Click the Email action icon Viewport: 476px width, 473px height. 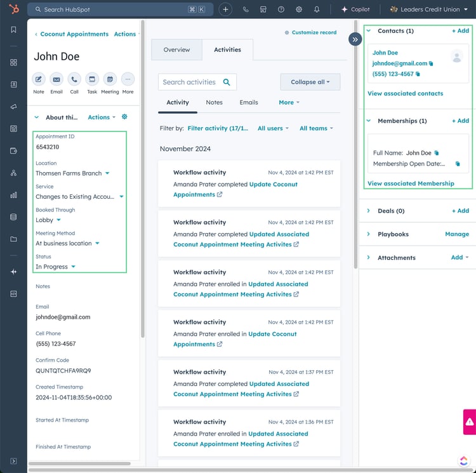coord(56,79)
